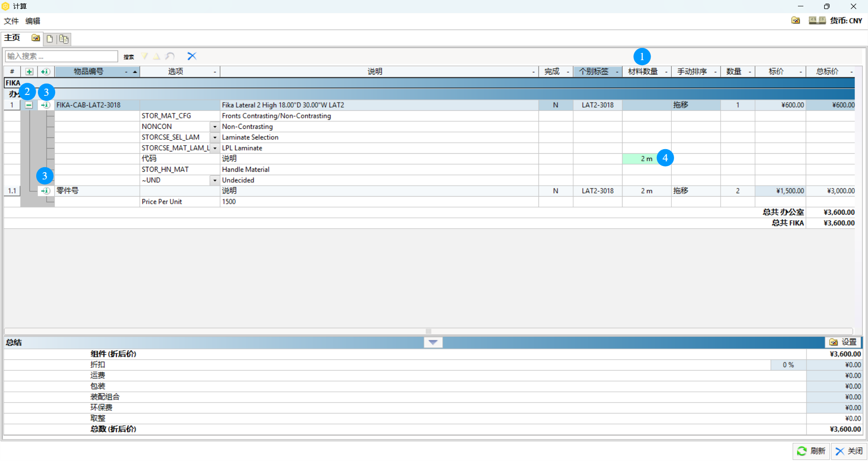Open the folder icon on the 主页 tab
The image size is (868, 461).
click(x=36, y=38)
